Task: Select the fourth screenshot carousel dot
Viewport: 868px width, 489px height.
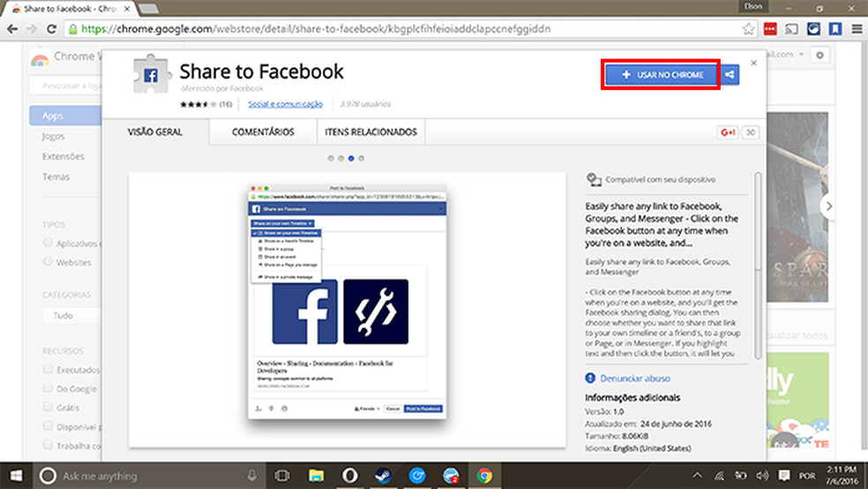Action: [362, 158]
